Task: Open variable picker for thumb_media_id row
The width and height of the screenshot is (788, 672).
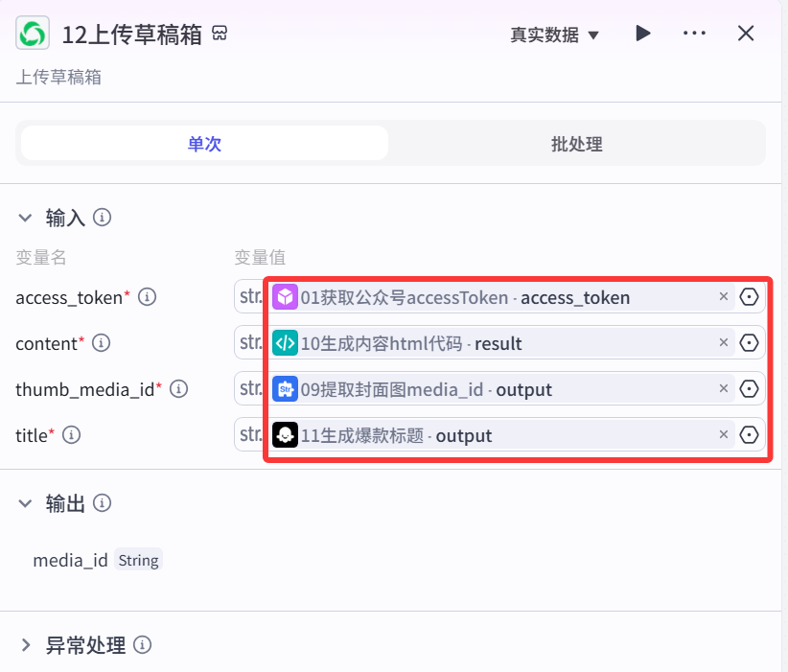Action: (750, 389)
